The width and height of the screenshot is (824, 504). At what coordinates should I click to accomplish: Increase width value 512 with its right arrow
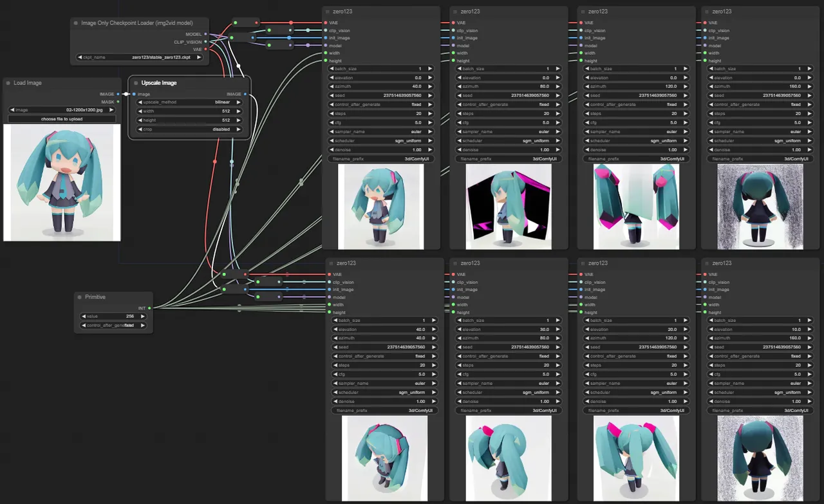point(238,111)
